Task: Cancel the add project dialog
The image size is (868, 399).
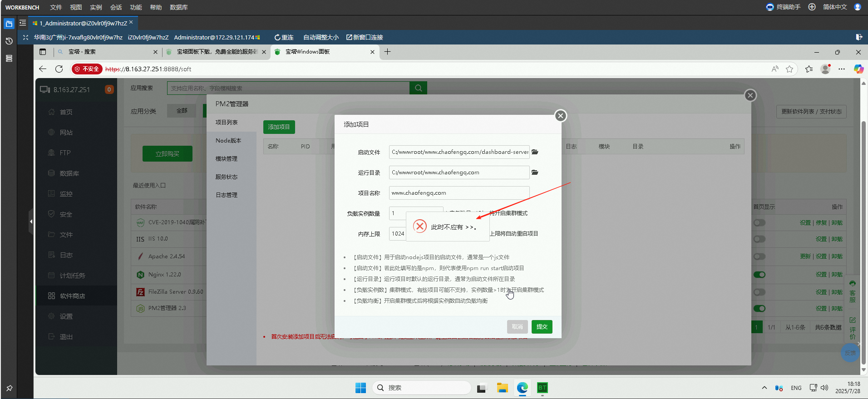Action: pyautogui.click(x=517, y=327)
